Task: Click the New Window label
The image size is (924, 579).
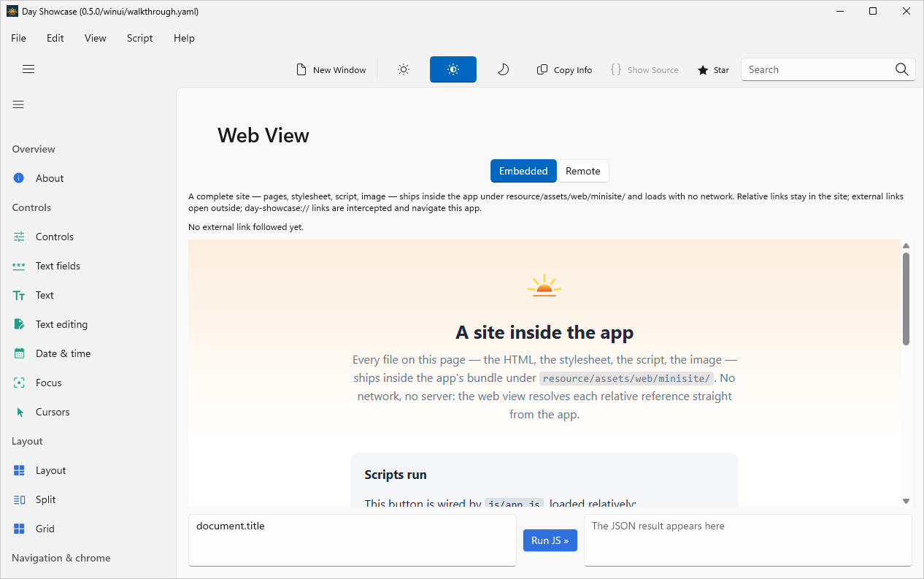Action: pos(339,70)
